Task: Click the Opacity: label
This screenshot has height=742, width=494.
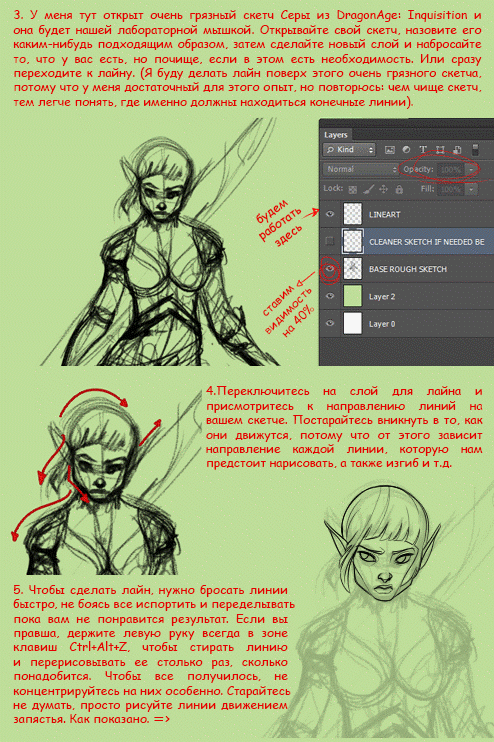Action: point(418,169)
